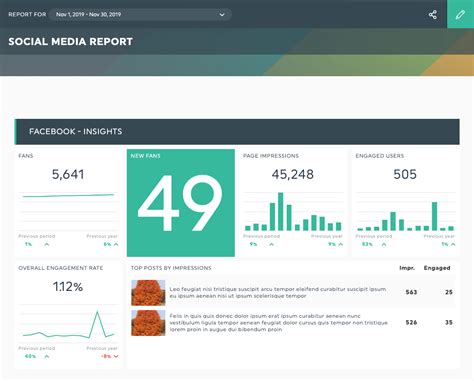Open second top post thumbnail

pyautogui.click(x=148, y=323)
